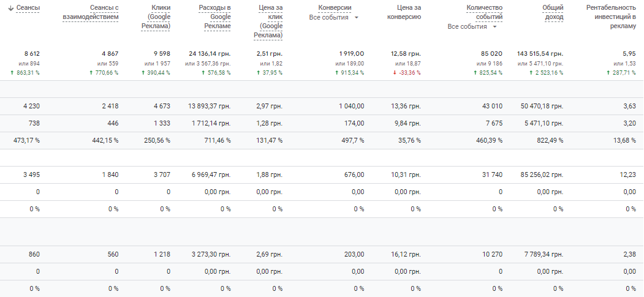The image size is (644, 297).
Task: Select cell 50 470,18 грн.
Action: (x=542, y=107)
